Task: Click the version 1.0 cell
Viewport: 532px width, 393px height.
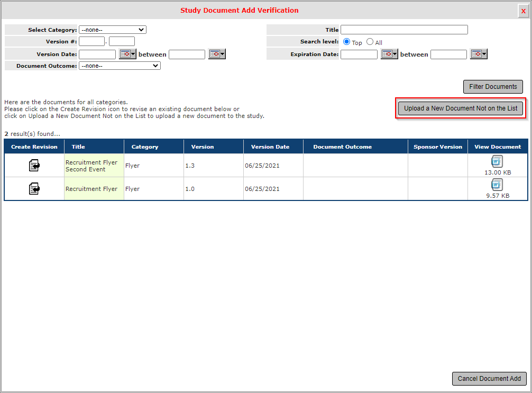Action: [x=214, y=189]
